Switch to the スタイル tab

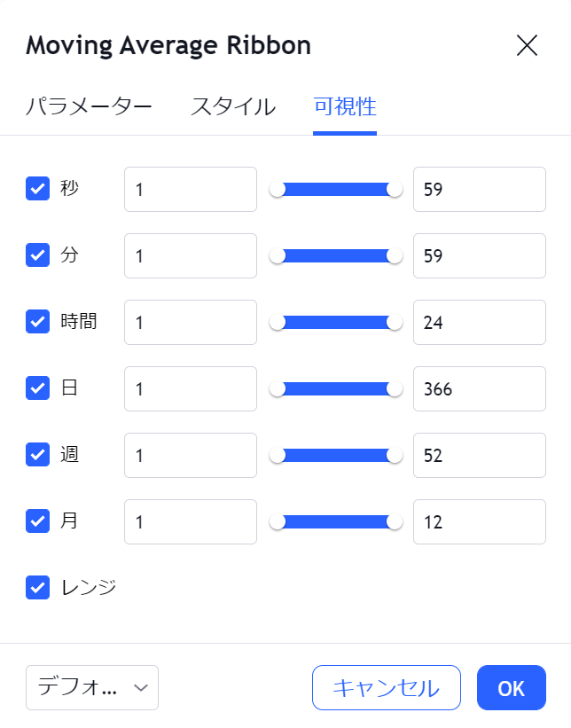coord(233,107)
